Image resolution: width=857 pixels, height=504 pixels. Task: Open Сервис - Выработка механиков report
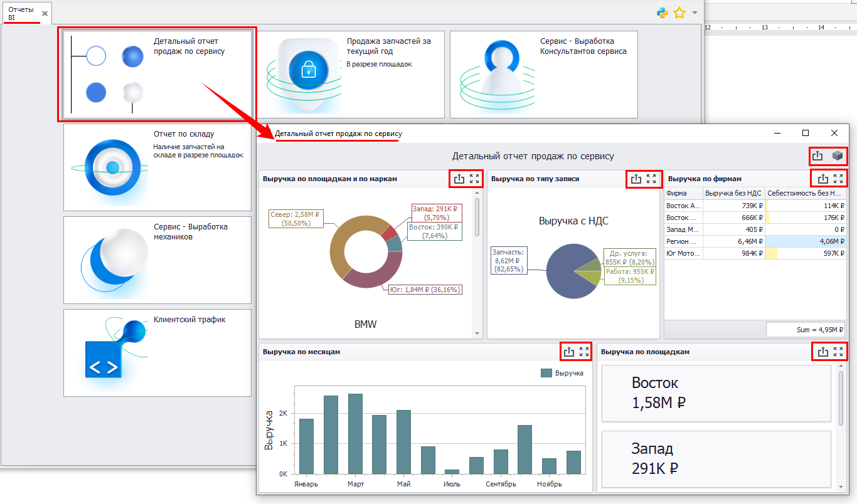click(x=157, y=260)
